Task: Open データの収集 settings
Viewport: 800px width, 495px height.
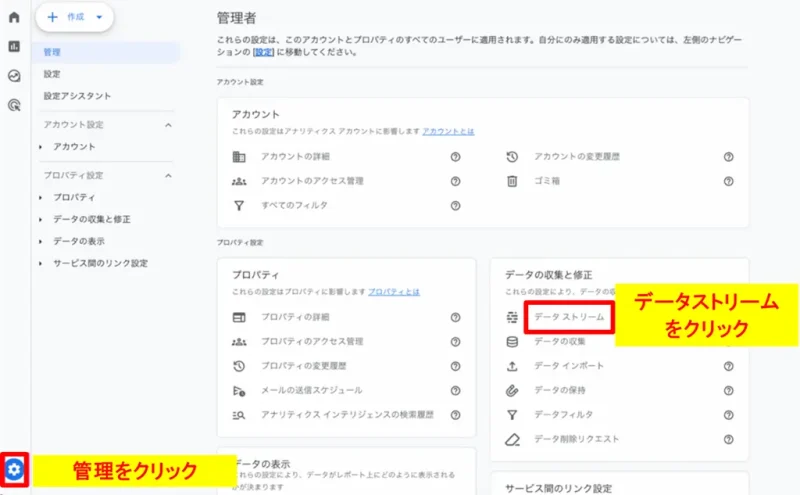Action: (560, 342)
